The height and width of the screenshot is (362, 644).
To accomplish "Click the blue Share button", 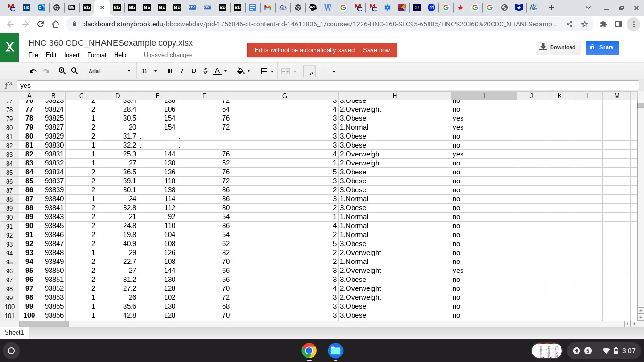I will click(602, 48).
